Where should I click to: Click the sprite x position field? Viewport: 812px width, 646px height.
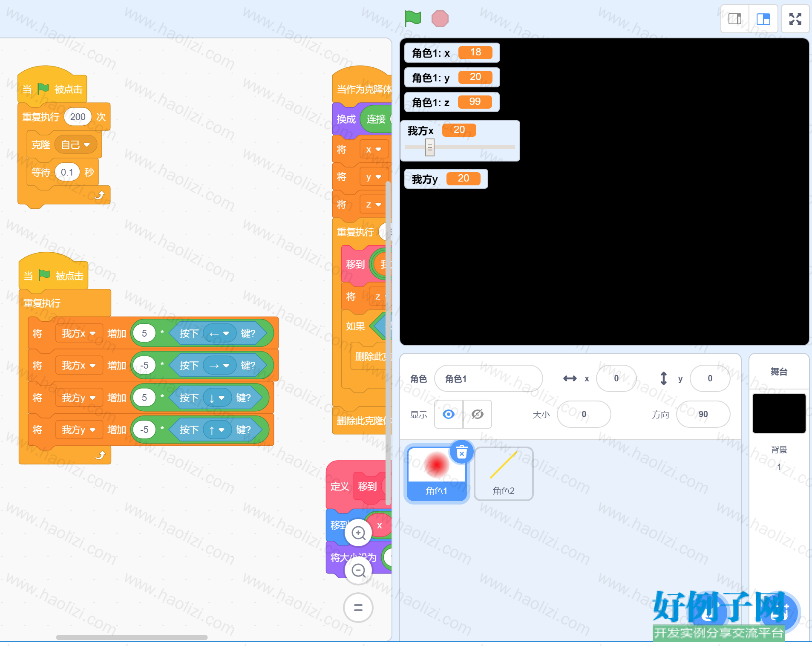[616, 378]
